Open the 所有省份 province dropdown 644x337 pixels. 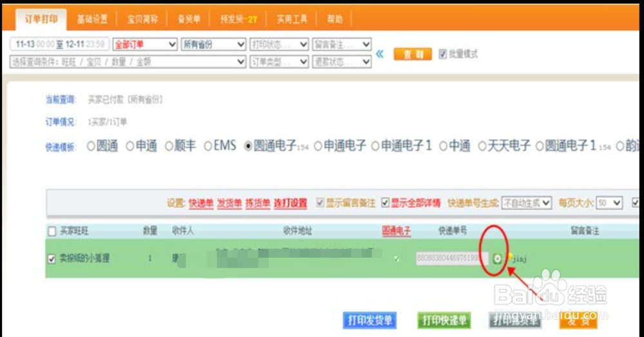[x=214, y=44]
